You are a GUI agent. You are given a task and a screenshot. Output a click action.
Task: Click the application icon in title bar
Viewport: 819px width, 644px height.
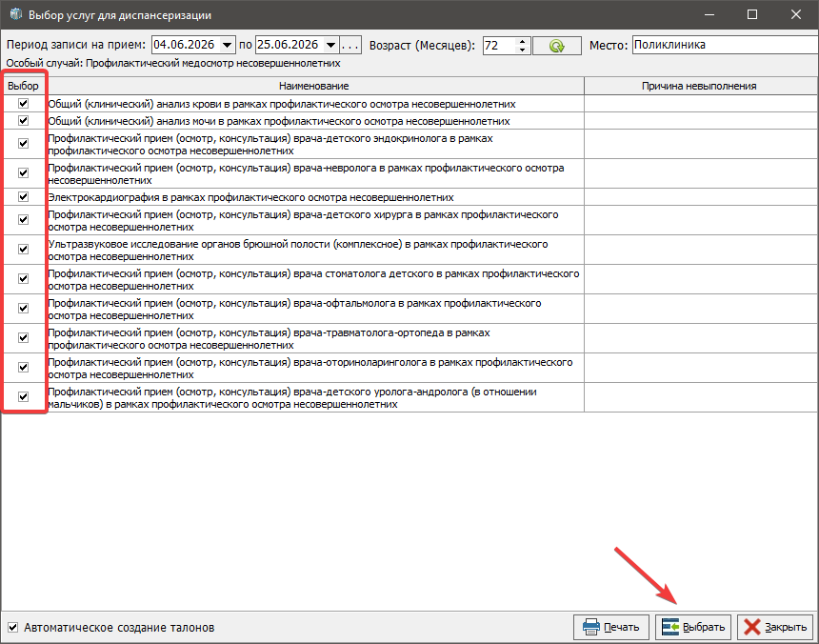15,14
